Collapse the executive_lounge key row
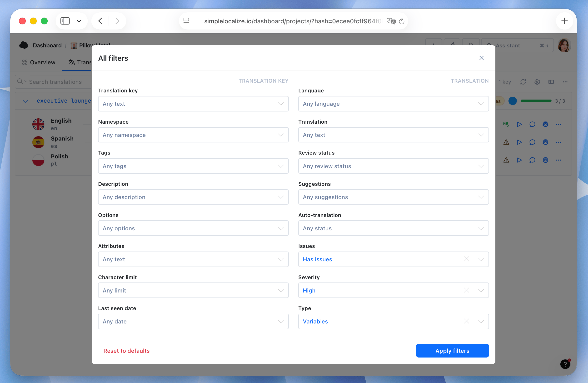This screenshot has height=383, width=588. [25, 101]
